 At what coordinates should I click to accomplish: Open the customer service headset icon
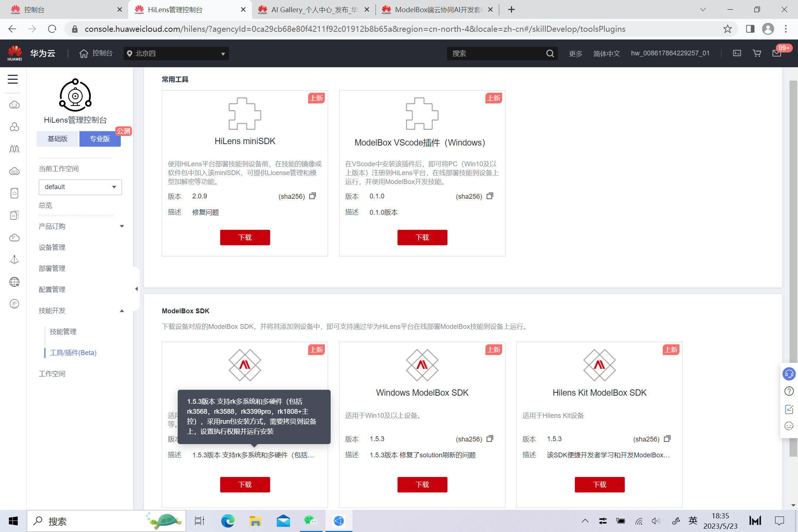tap(789, 374)
